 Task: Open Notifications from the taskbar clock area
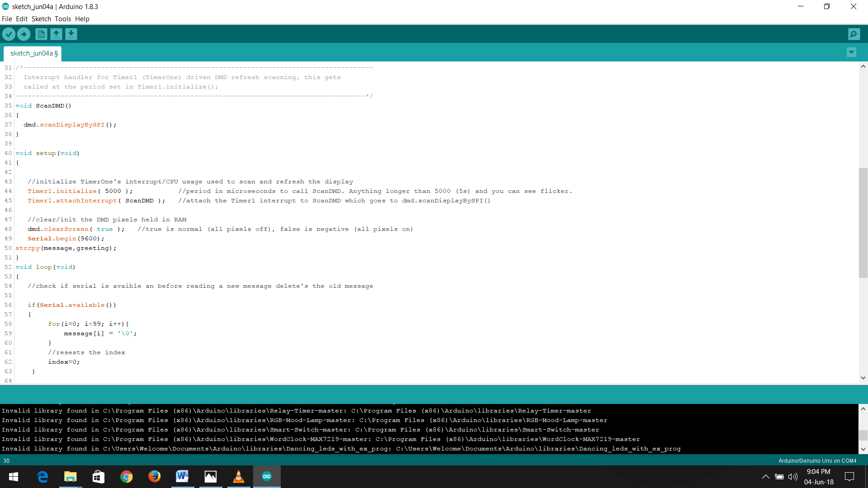(x=849, y=476)
